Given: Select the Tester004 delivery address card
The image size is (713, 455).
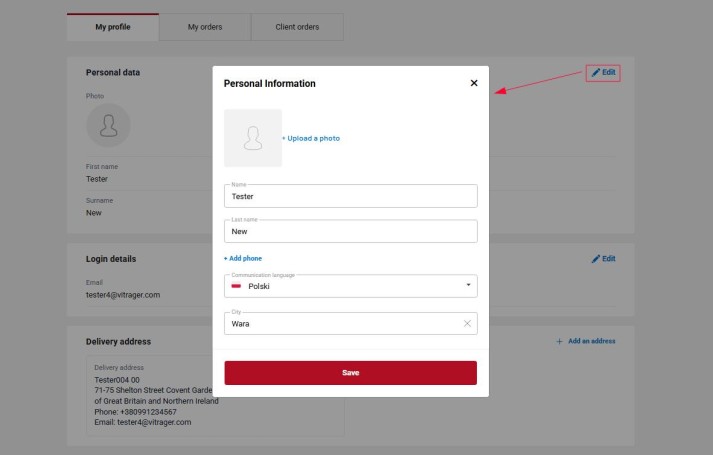Looking at the screenshot, I should 150,395.
